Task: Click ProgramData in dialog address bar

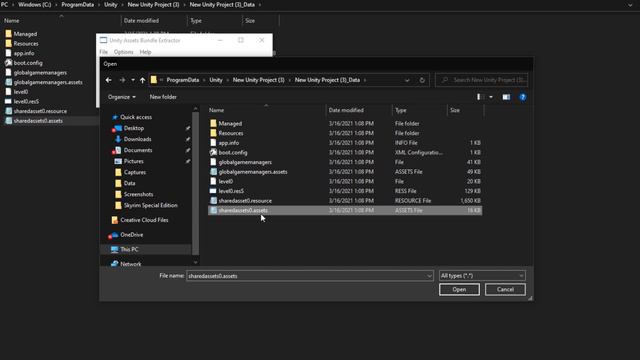Action: [183, 80]
